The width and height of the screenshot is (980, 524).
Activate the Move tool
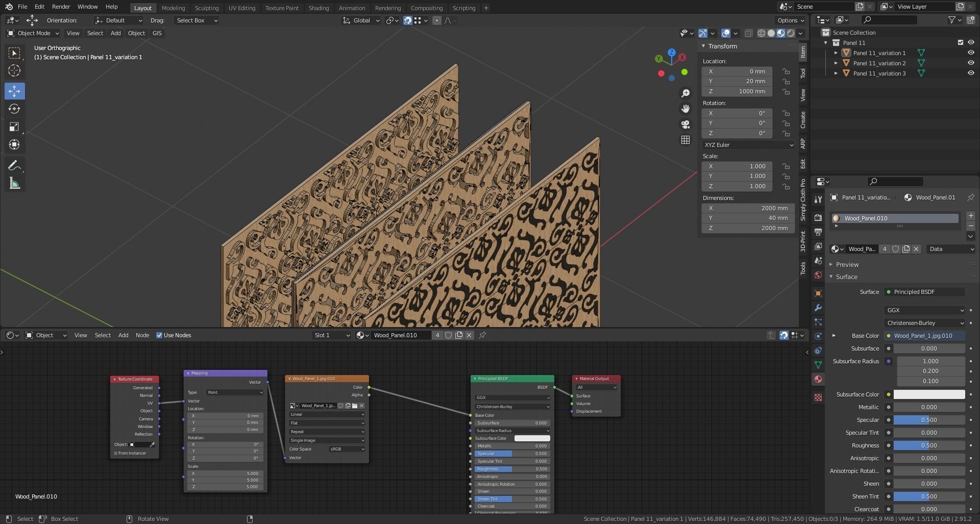tap(14, 91)
